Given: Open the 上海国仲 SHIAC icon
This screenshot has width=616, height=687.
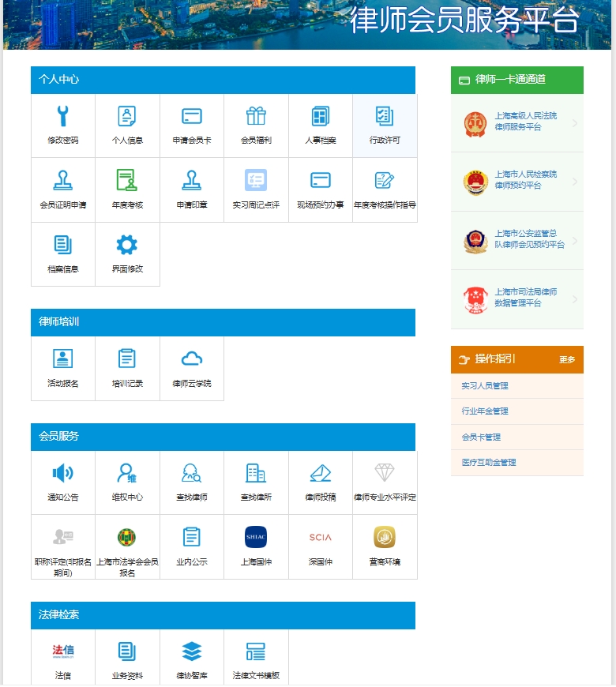Looking at the screenshot, I should pos(256,537).
